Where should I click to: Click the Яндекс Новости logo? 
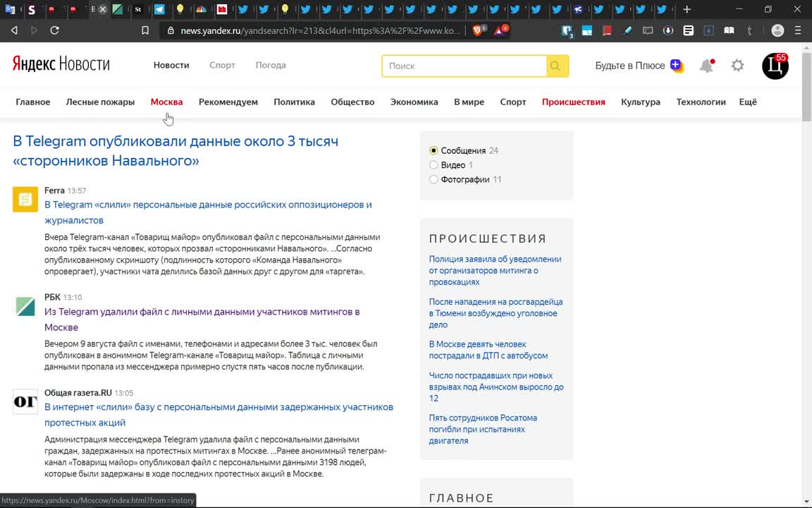pos(61,64)
